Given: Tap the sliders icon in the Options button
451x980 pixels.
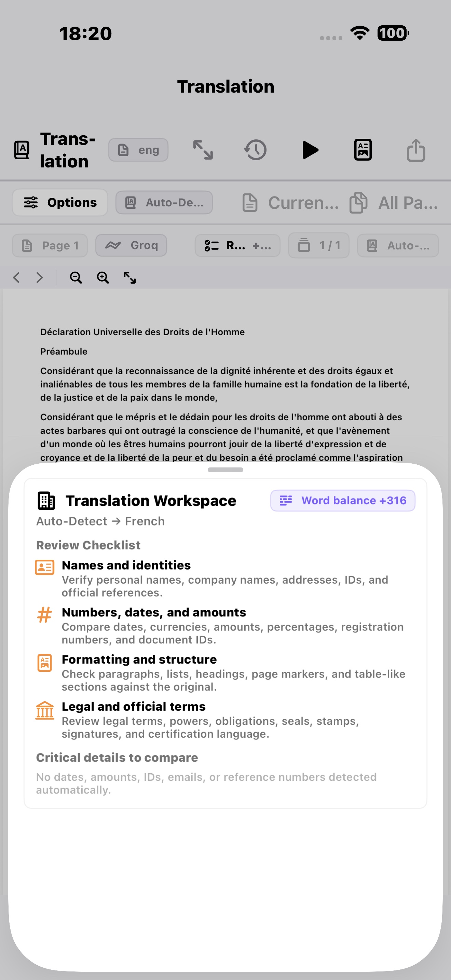Looking at the screenshot, I should coord(31,202).
